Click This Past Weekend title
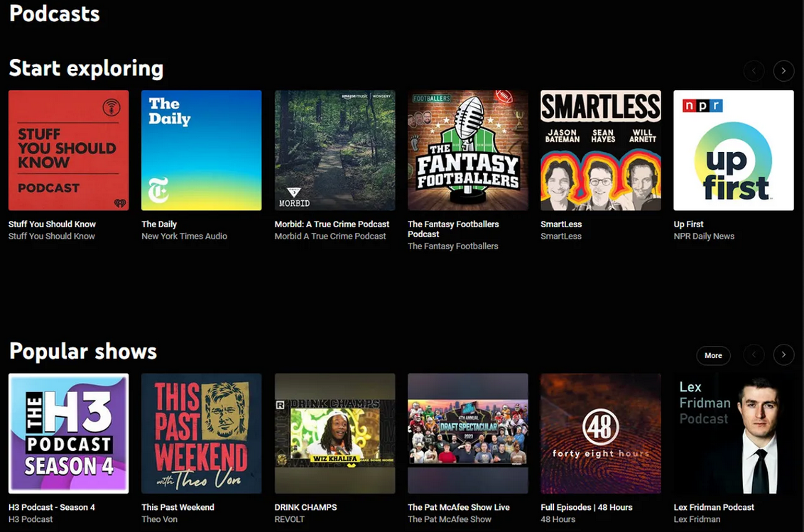Viewport: 804px width, 532px height. pyautogui.click(x=178, y=507)
